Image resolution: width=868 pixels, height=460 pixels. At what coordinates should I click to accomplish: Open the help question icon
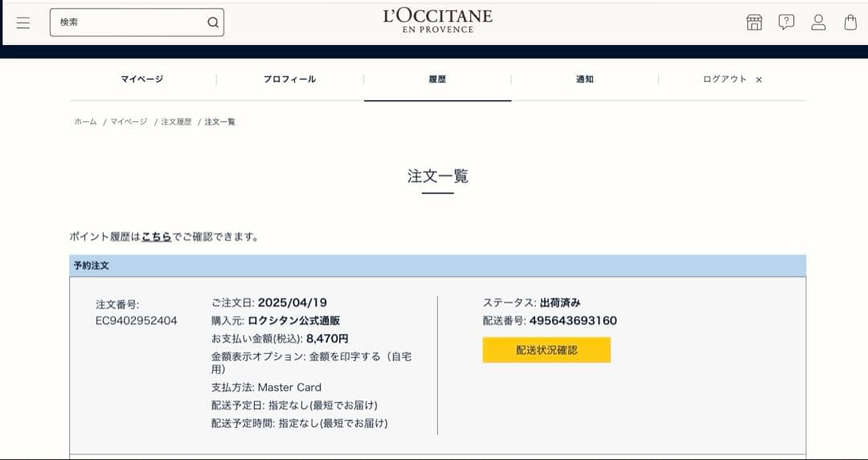pos(786,23)
